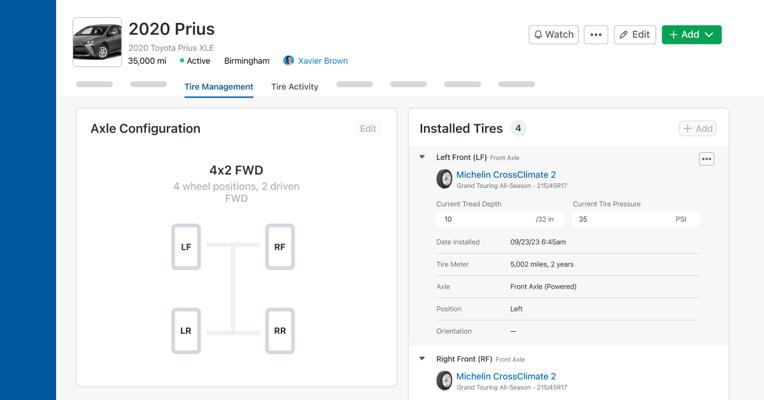The height and width of the screenshot is (400, 764).
Task: Click the Current Tire Pressure input field
Action: pos(620,219)
